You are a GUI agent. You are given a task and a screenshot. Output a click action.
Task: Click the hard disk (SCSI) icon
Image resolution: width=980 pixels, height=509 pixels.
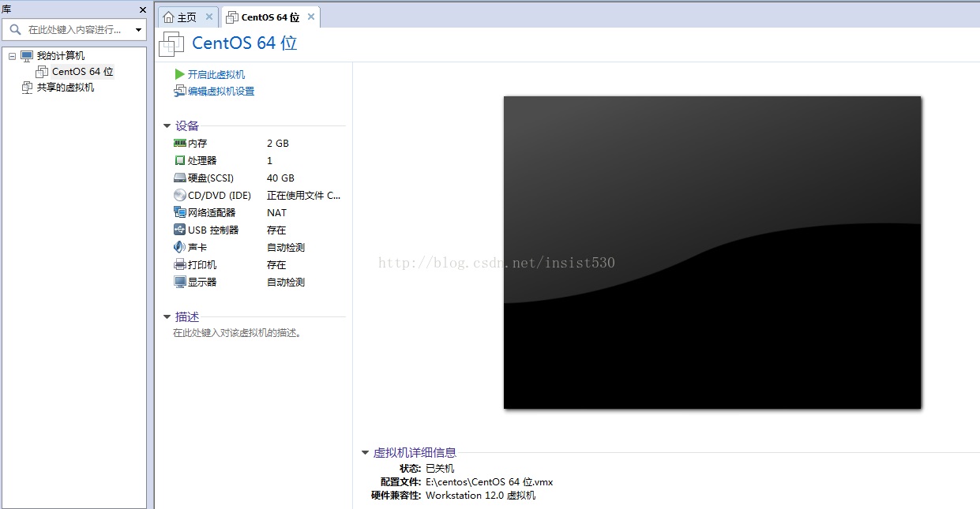[179, 178]
